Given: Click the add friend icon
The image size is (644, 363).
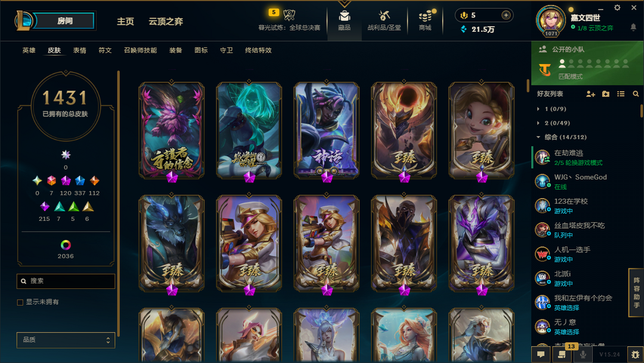Looking at the screenshot, I should (x=590, y=94).
